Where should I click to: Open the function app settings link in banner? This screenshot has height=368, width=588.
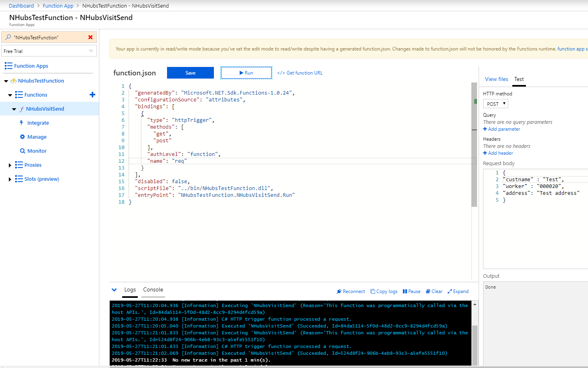(x=572, y=49)
